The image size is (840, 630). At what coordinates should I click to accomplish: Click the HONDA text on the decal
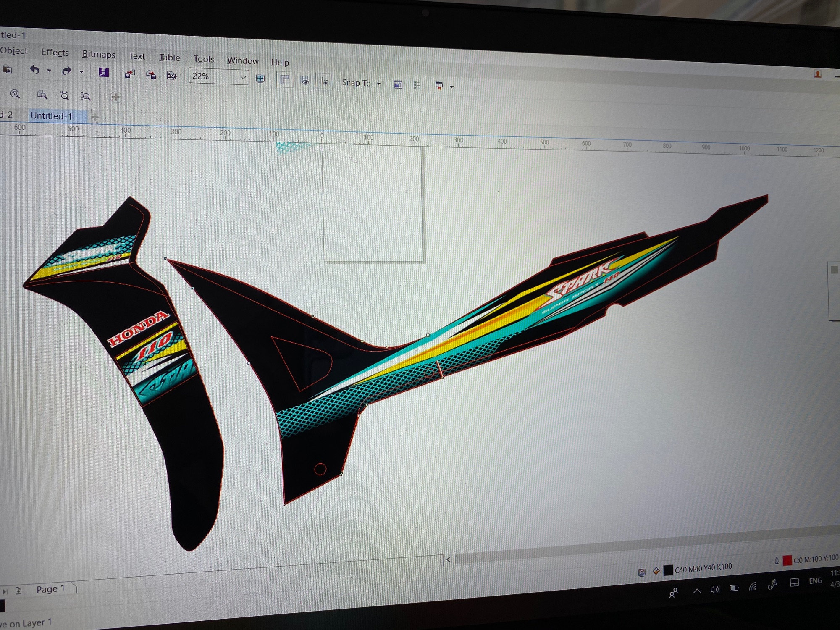[138, 328]
